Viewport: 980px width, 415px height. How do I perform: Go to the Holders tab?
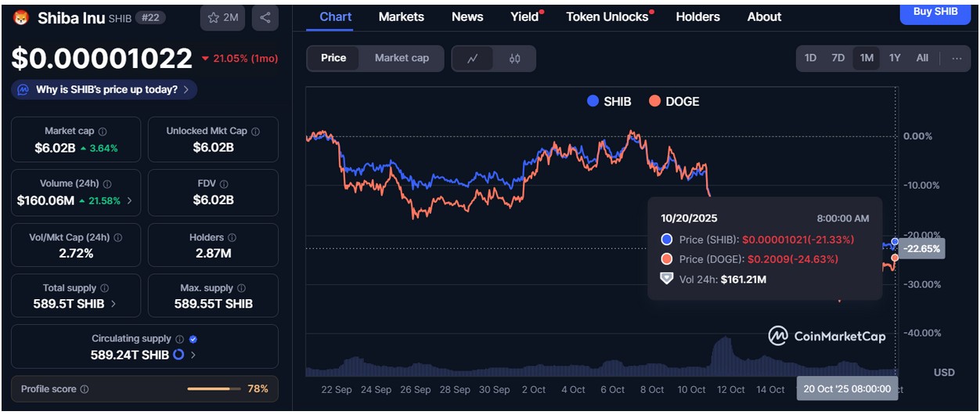pos(697,16)
